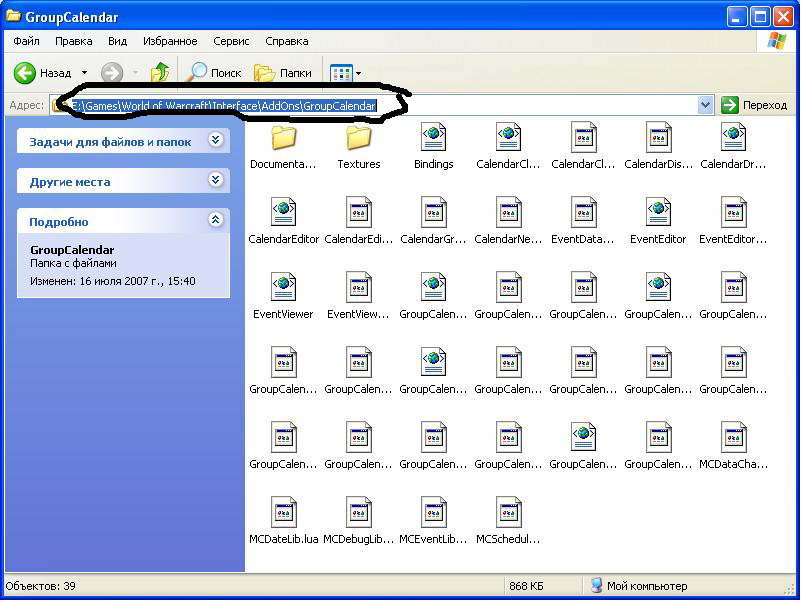Click the bold GroupCalendar name in details
This screenshot has width=801, height=602.
pos(72,250)
